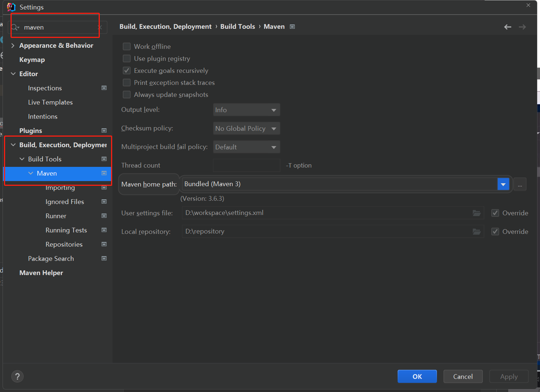This screenshot has height=392, width=540.
Task: Open Maven Repositories settings
Action: coord(64,244)
